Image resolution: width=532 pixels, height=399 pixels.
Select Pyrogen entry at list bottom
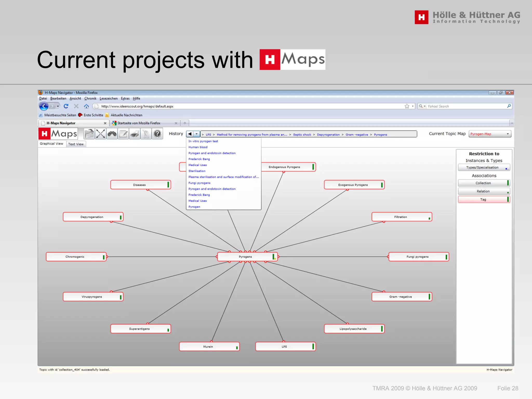(194, 207)
